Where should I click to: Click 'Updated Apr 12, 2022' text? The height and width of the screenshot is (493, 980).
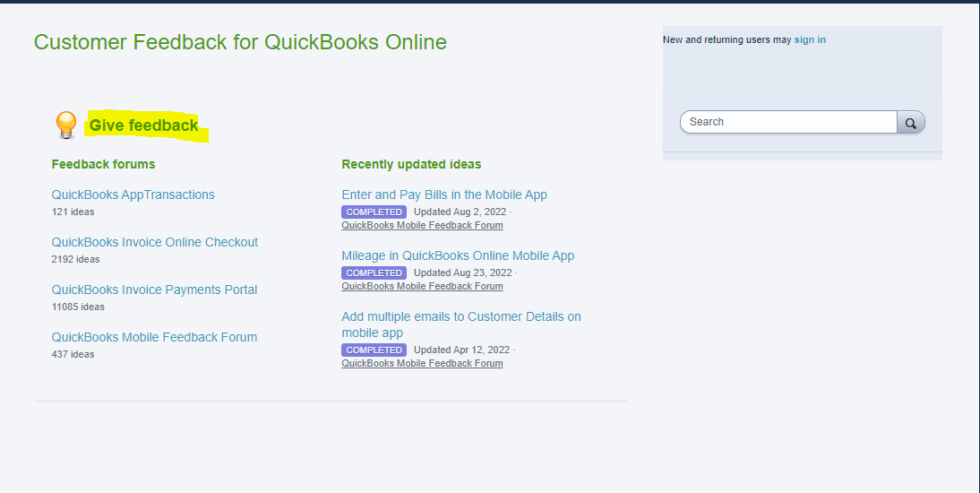(x=462, y=350)
